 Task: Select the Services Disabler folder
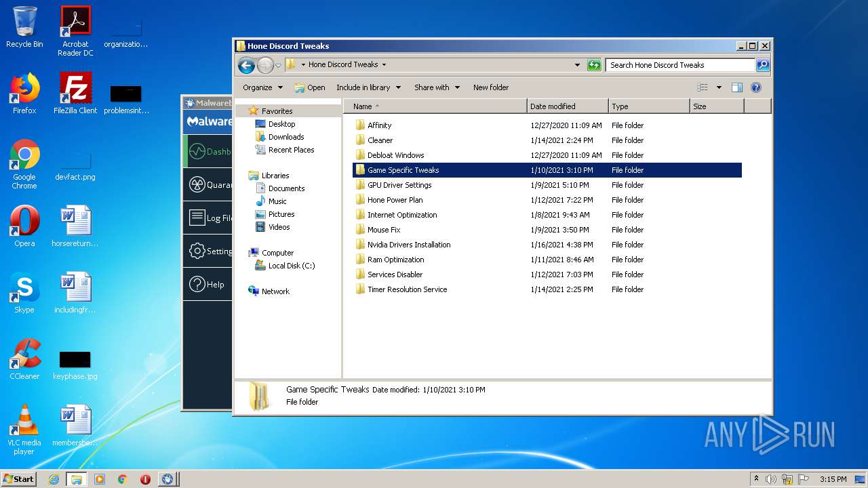[395, 274]
